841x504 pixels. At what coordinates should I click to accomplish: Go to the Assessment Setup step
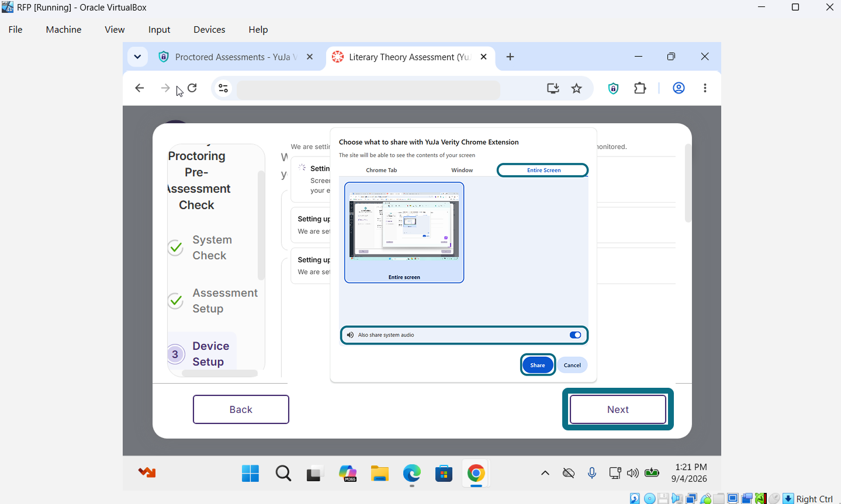(213, 301)
